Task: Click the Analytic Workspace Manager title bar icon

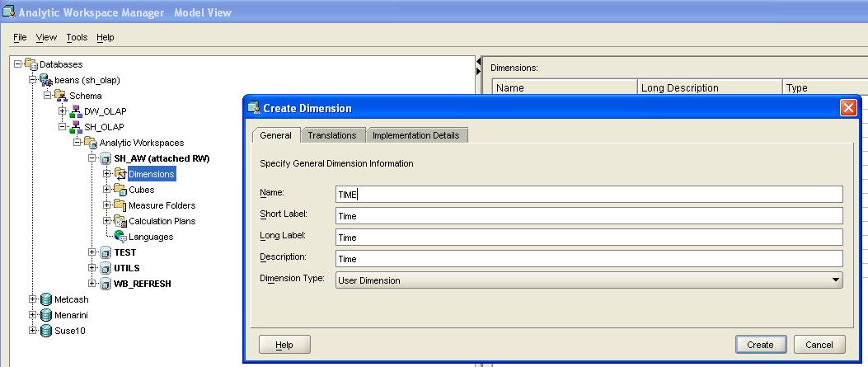Action: tap(9, 12)
